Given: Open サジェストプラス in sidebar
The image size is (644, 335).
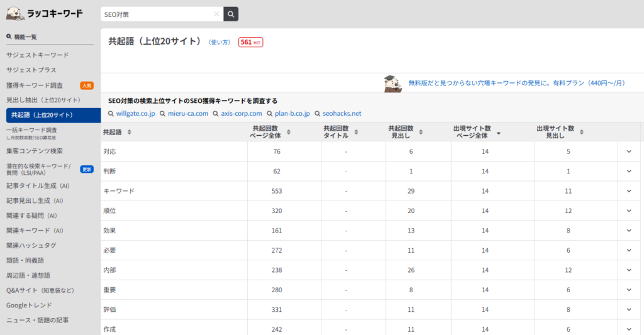Looking at the screenshot, I should click(x=31, y=70).
